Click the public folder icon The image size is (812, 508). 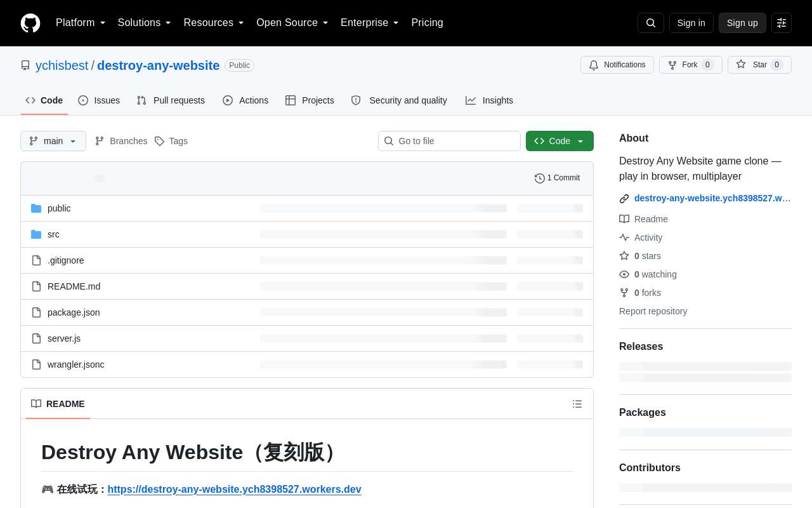pyautogui.click(x=36, y=208)
